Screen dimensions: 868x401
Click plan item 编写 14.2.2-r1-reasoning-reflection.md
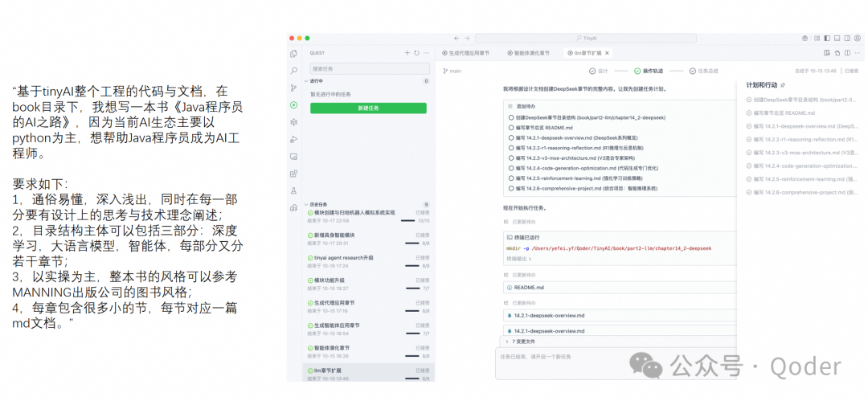[x=803, y=140]
